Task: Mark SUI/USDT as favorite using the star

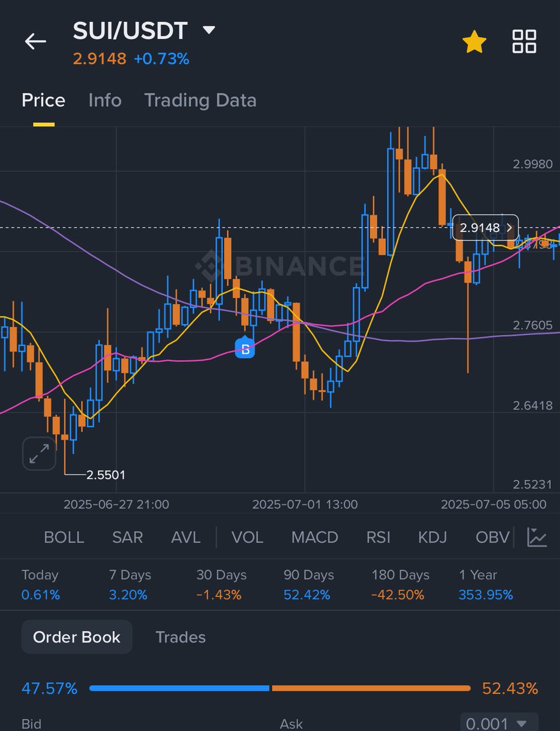Action: [x=474, y=41]
